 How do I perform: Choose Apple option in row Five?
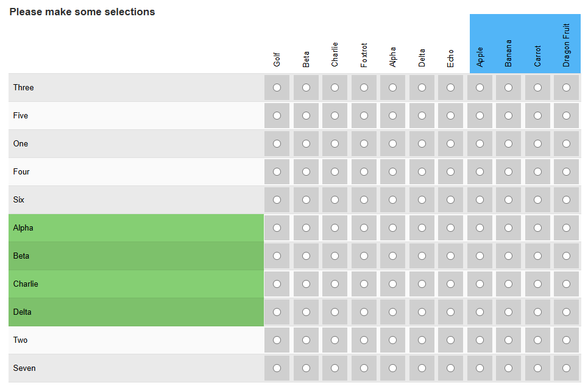coord(480,116)
